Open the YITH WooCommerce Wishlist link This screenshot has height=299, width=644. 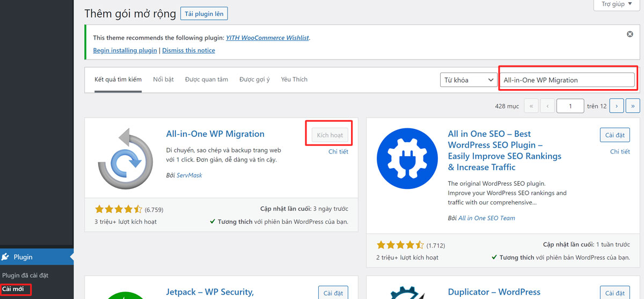click(267, 38)
